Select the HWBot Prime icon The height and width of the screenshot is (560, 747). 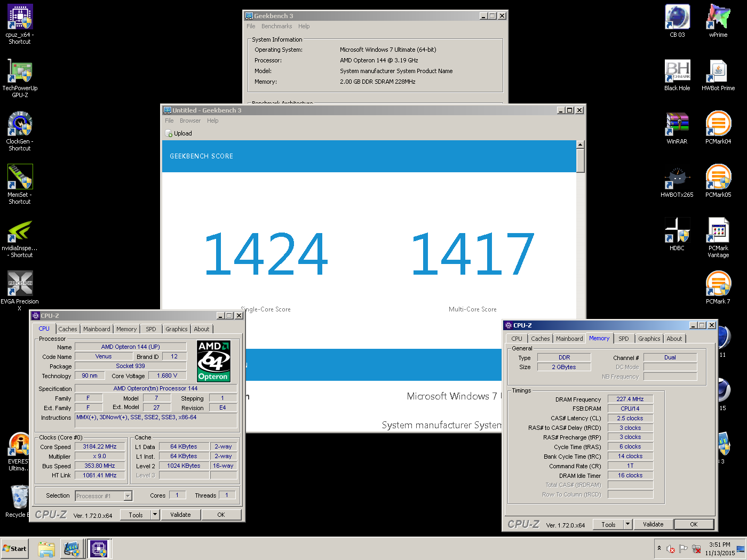718,75
